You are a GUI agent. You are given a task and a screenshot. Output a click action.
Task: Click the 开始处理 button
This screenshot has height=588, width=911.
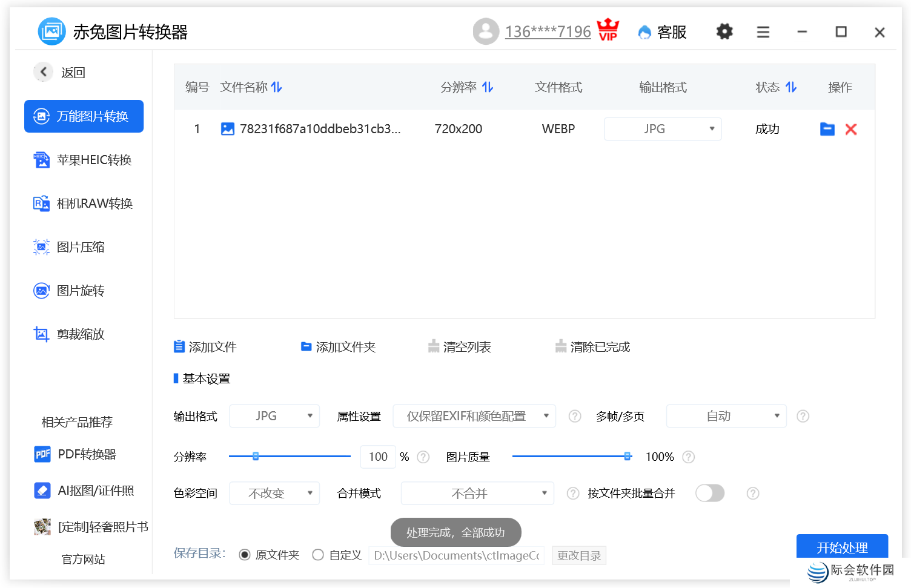[842, 546]
